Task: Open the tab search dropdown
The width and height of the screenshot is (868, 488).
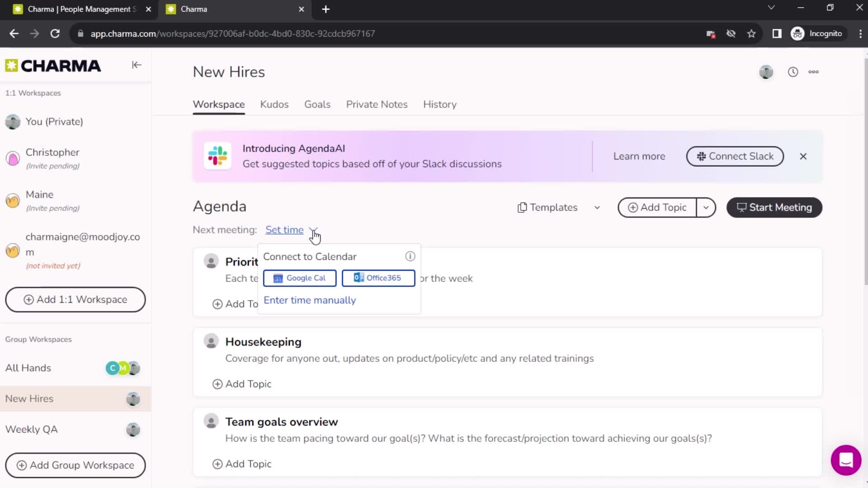Action: click(771, 8)
